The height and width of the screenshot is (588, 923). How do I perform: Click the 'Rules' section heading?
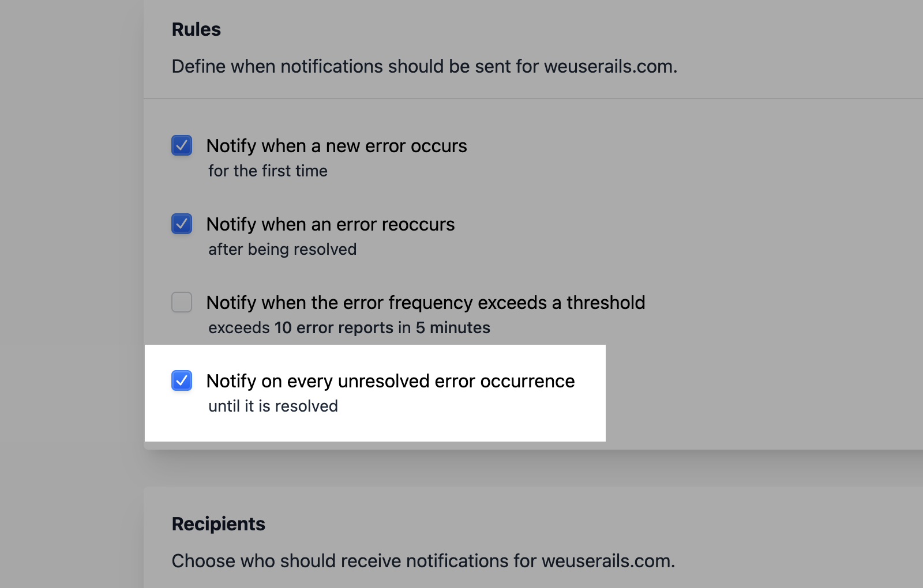point(196,29)
